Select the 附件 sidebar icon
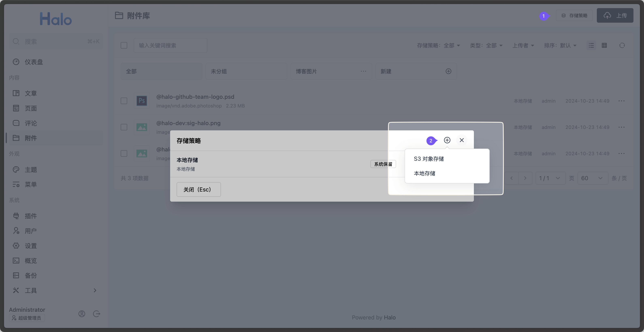This screenshot has width=644, height=332. click(x=16, y=138)
